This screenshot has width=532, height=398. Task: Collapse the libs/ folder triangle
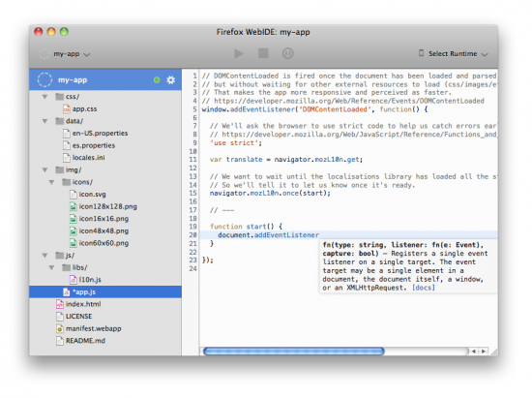pos(51,267)
